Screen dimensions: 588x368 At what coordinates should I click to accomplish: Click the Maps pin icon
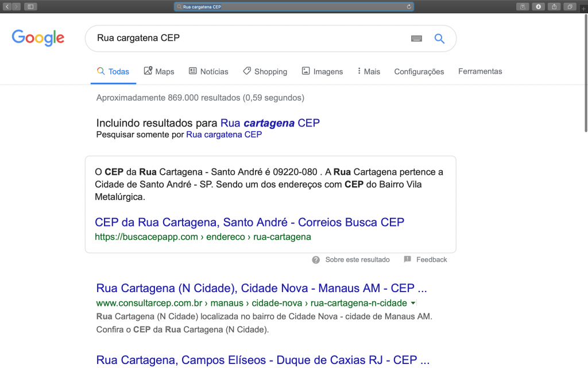point(148,71)
